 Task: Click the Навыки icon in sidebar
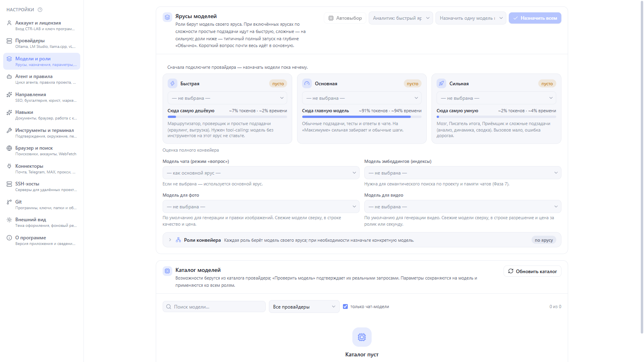[9, 112]
